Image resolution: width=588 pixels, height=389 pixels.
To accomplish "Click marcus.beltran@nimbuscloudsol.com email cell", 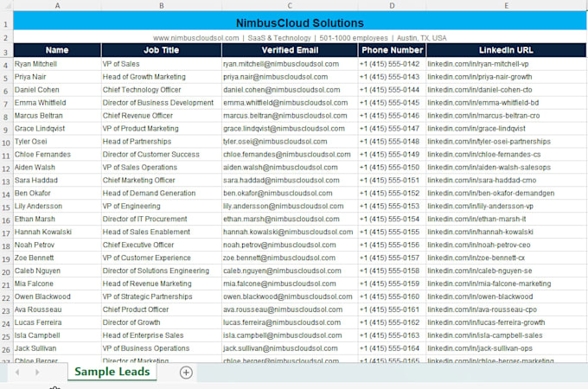I will click(x=290, y=116).
